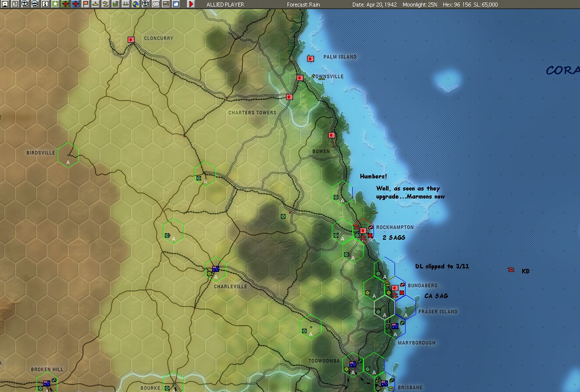This screenshot has height=392, width=580.
Task: Select the Japanese base at Charters Towers
Action: (x=289, y=97)
